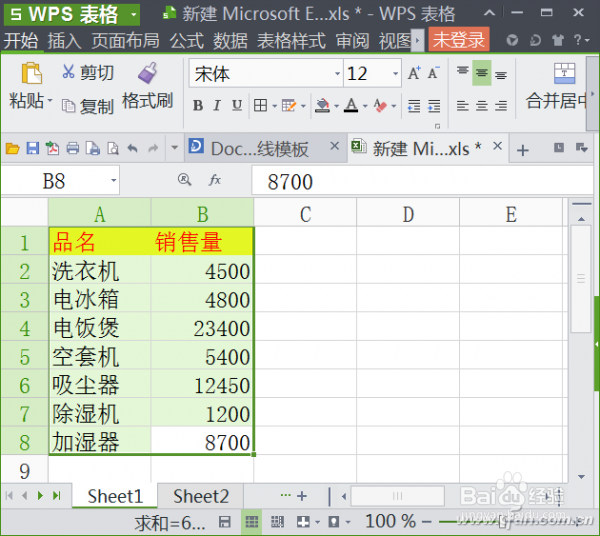Click the Paste icon

[x=31, y=73]
